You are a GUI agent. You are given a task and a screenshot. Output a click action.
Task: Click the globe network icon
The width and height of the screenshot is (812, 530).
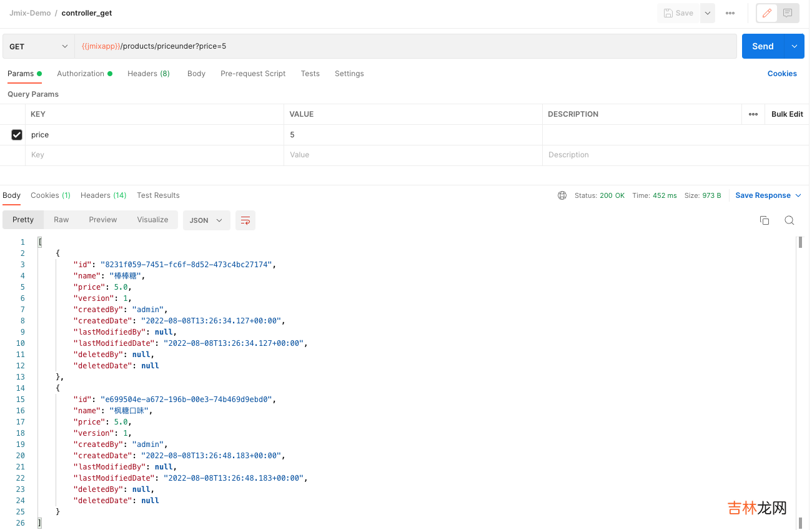click(562, 195)
